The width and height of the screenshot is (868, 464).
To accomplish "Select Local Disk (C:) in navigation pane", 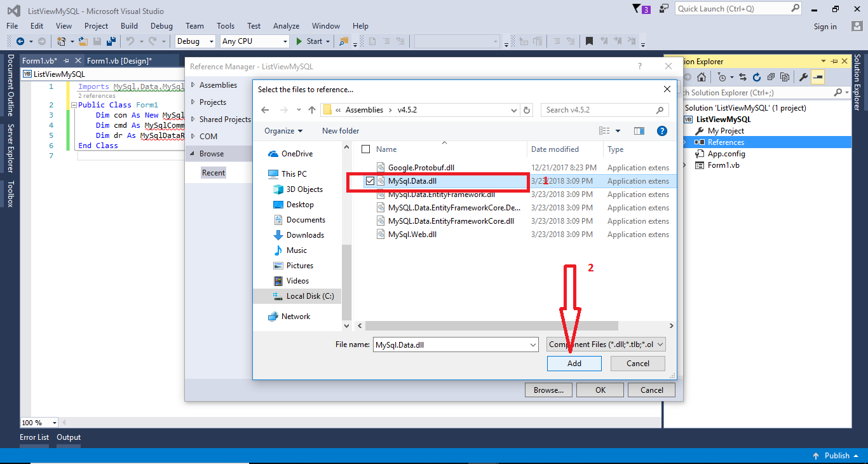I will pyautogui.click(x=310, y=296).
